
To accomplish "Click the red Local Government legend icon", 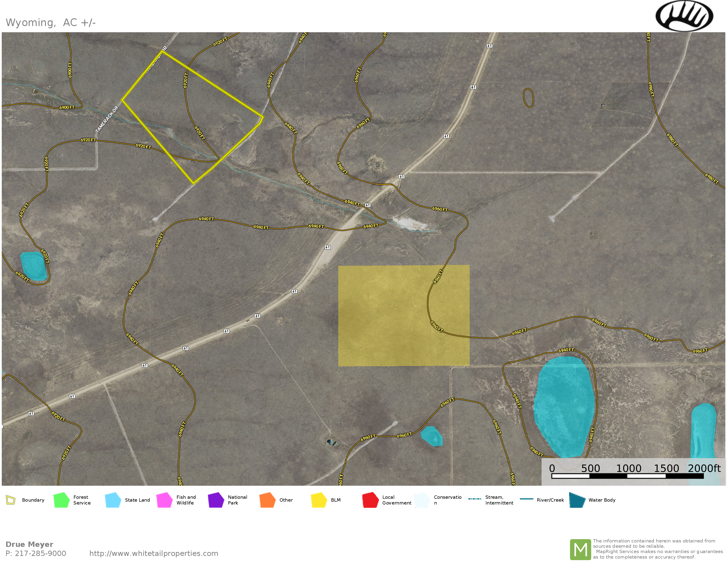I will point(370,500).
